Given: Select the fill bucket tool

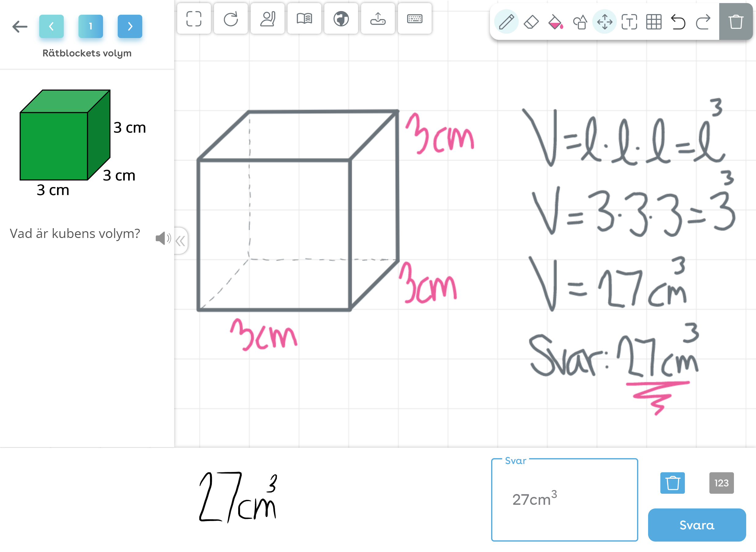Looking at the screenshot, I should [556, 22].
